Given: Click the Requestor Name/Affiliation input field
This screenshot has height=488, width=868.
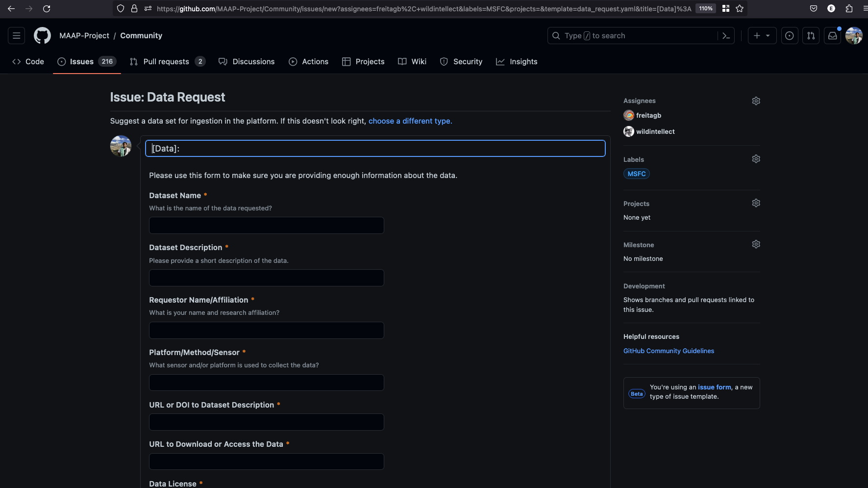Looking at the screenshot, I should tap(267, 331).
